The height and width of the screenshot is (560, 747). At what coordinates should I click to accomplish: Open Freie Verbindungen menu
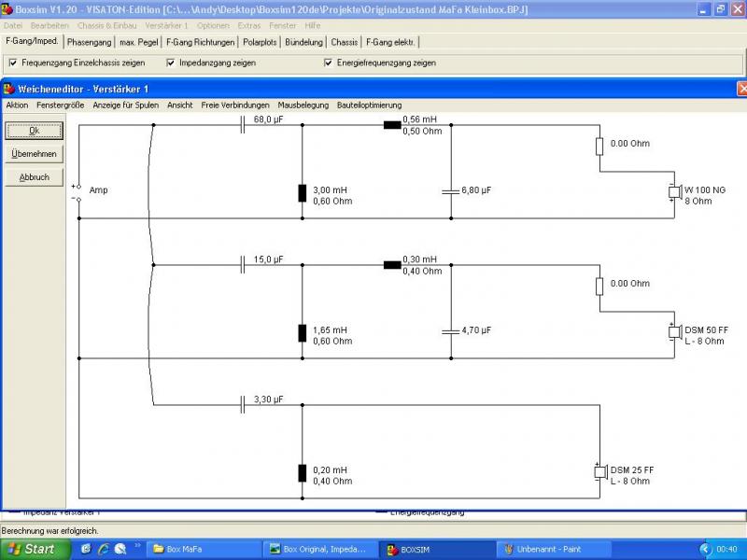coord(235,105)
